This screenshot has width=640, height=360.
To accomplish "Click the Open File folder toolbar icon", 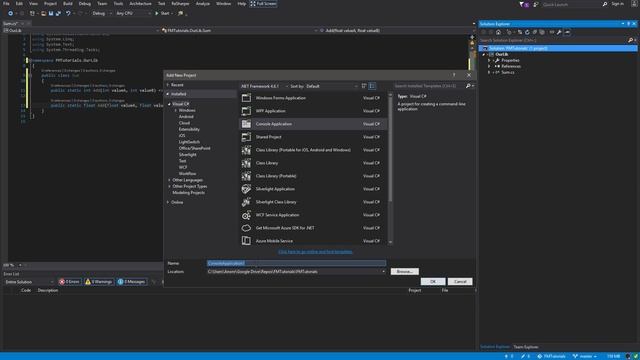I will click(43, 13).
